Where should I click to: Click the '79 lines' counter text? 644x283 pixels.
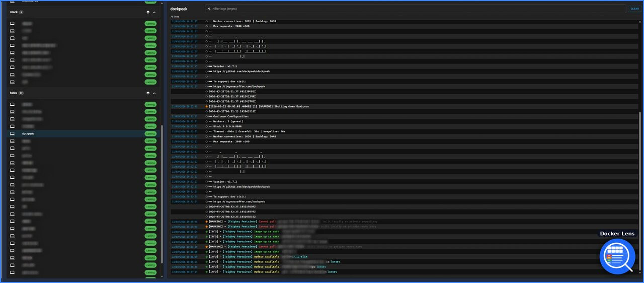175,17
